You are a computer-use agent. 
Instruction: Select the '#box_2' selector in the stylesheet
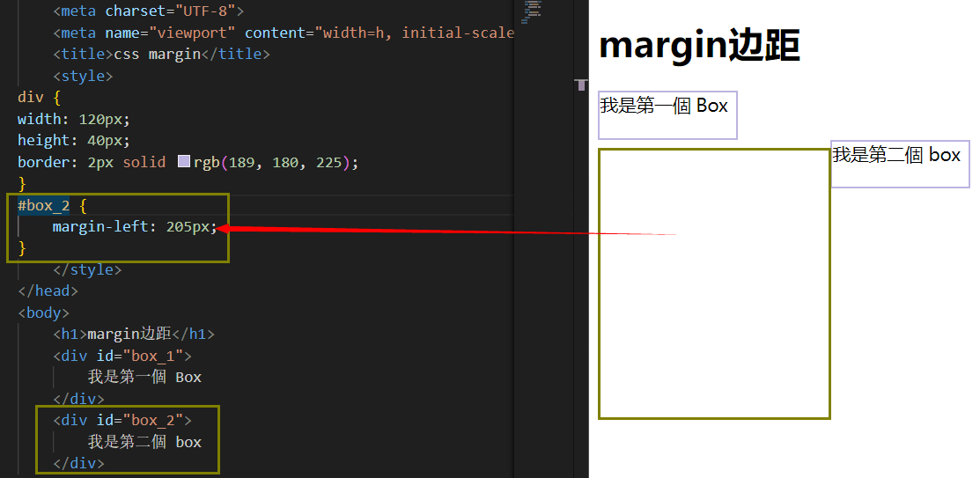(x=43, y=205)
